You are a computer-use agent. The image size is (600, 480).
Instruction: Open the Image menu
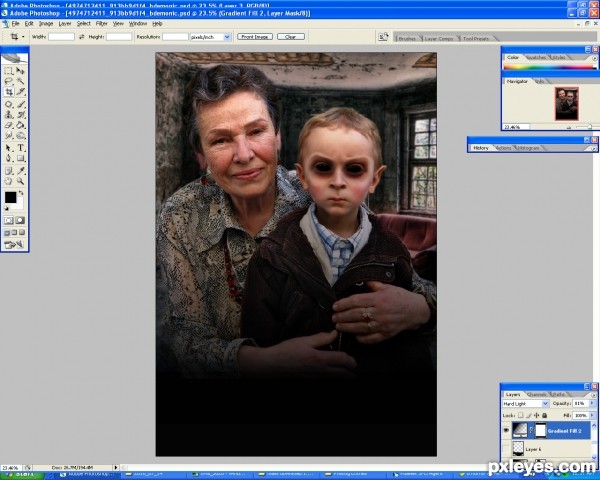point(46,24)
